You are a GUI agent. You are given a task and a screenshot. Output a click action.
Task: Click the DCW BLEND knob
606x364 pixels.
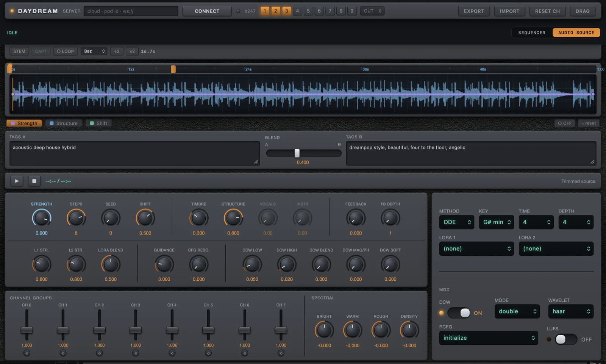coord(321,264)
